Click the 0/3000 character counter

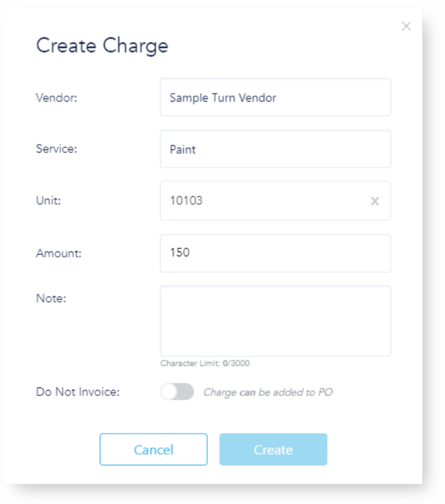pos(236,363)
